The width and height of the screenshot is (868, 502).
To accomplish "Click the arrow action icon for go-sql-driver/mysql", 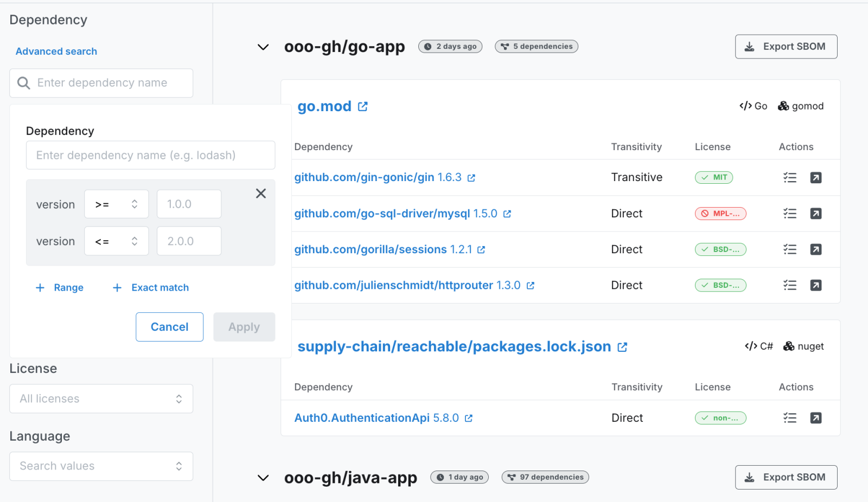I will click(x=815, y=214).
